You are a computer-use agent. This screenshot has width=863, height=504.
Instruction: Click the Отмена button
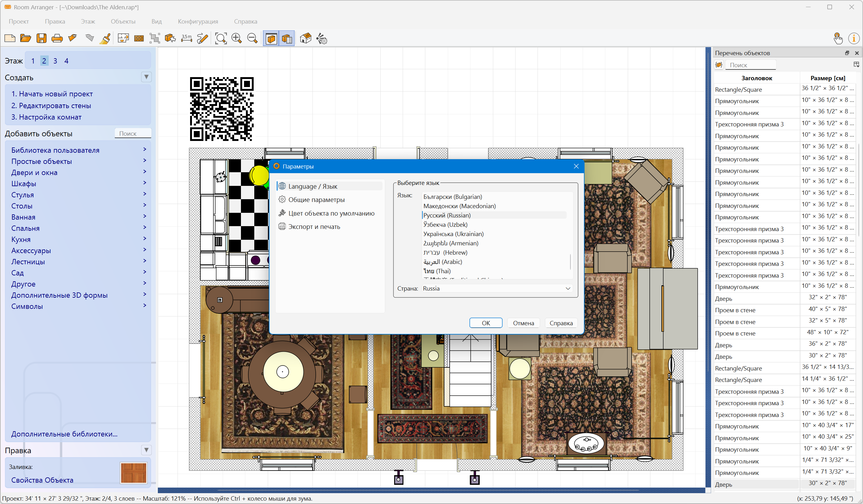click(x=523, y=323)
